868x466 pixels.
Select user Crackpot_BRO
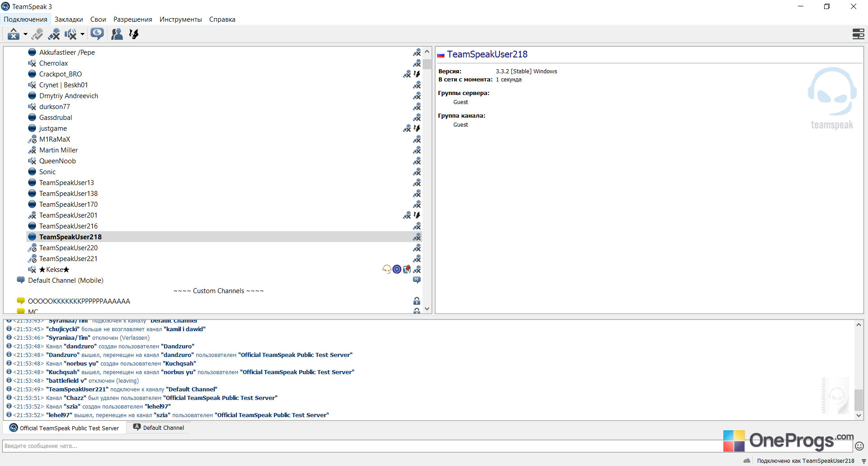(x=61, y=74)
